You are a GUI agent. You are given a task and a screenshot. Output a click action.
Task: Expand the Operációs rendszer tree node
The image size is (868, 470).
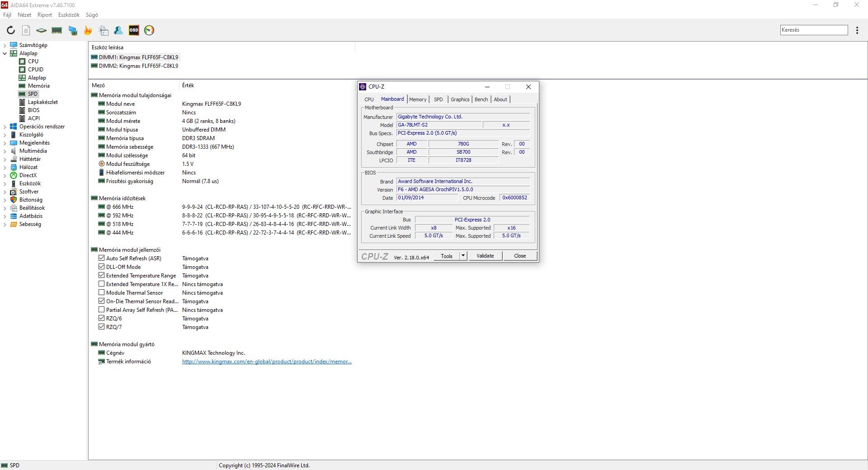pyautogui.click(x=5, y=127)
